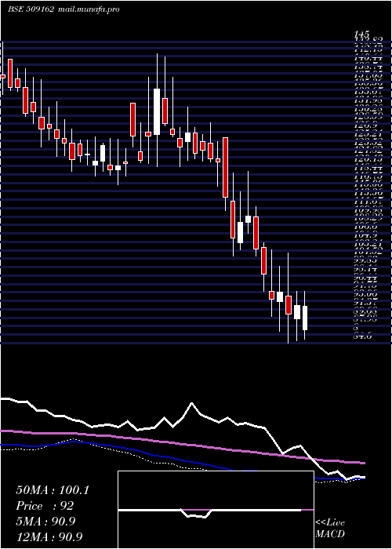The width and height of the screenshot is (392, 549).
Task: Click the 5MA : 90.9 value
Action: pyautogui.click(x=45, y=522)
